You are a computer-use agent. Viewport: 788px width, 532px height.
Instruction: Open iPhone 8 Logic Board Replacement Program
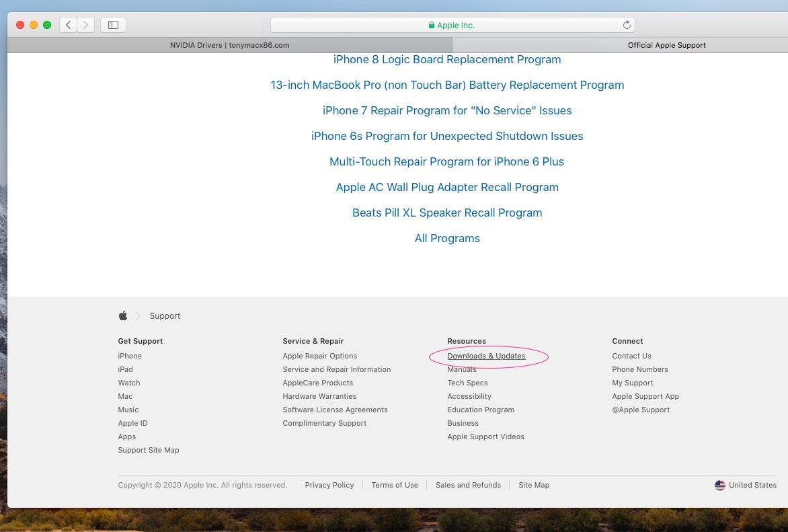[x=446, y=59]
